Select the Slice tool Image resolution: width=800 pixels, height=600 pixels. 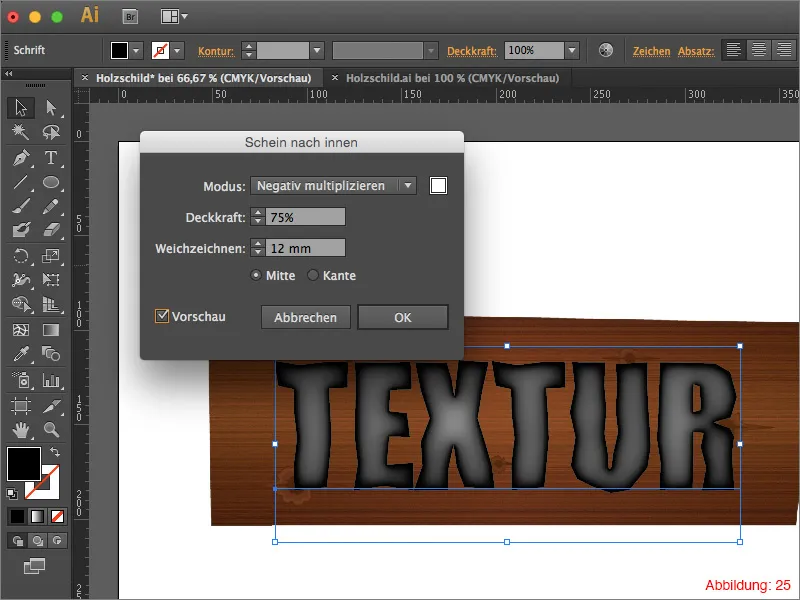pyautogui.click(x=51, y=406)
